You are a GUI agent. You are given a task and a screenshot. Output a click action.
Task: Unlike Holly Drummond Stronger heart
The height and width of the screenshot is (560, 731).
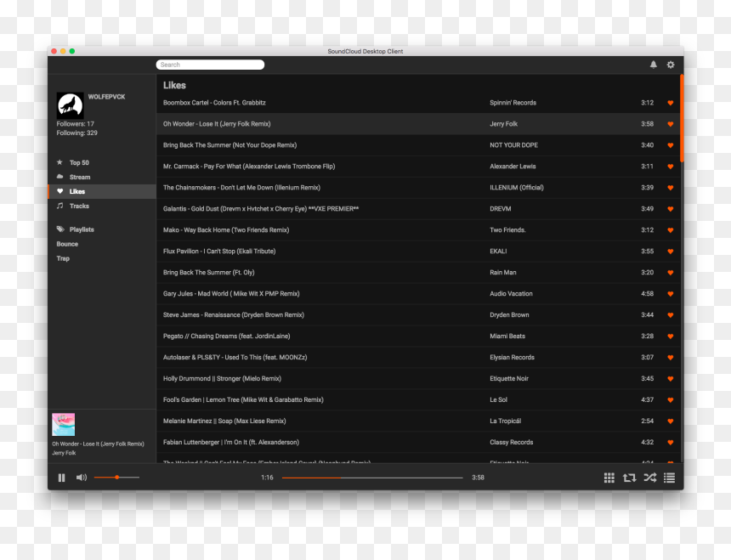(x=671, y=379)
